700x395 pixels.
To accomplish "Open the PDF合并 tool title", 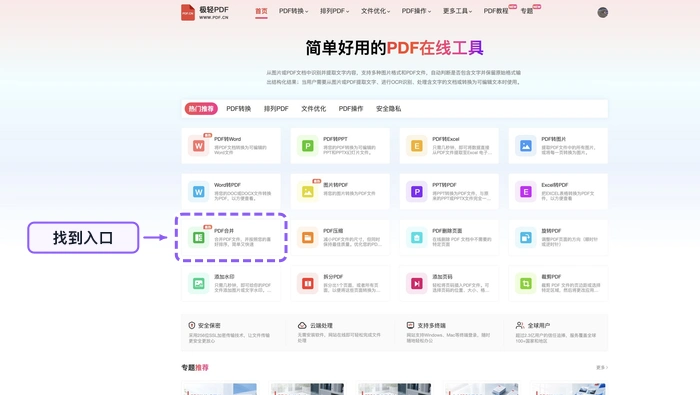I will 224,231.
